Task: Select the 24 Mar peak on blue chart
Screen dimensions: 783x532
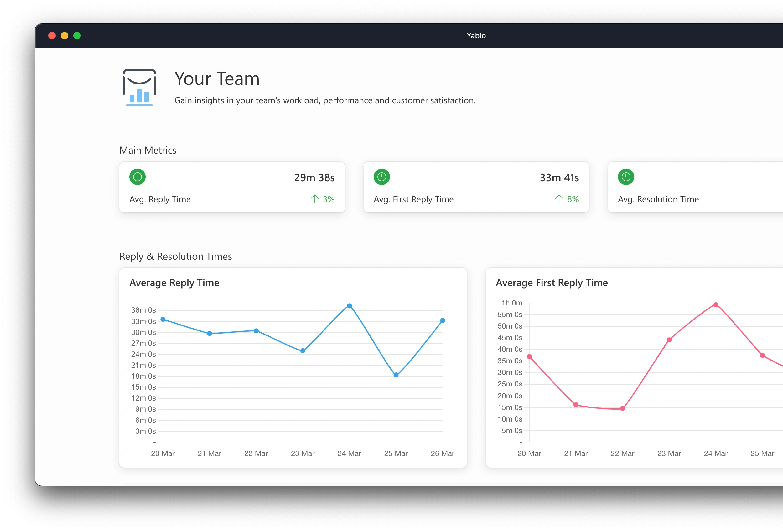Action: click(350, 306)
